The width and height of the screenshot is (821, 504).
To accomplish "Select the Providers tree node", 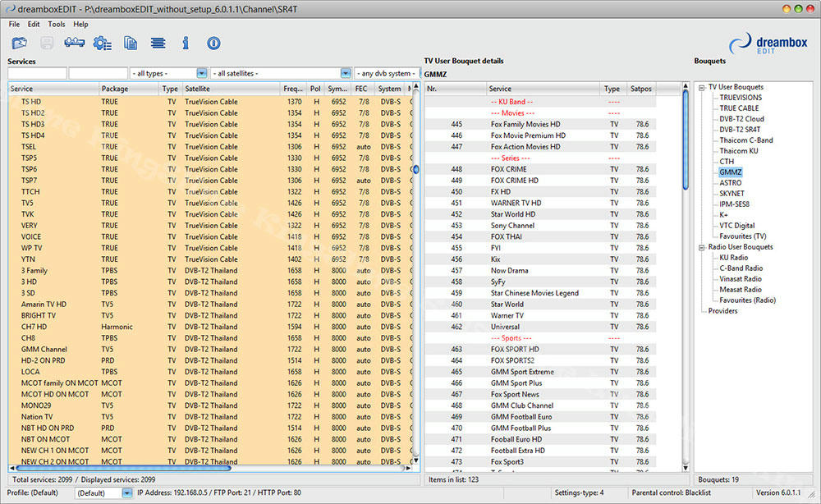I will (x=722, y=311).
